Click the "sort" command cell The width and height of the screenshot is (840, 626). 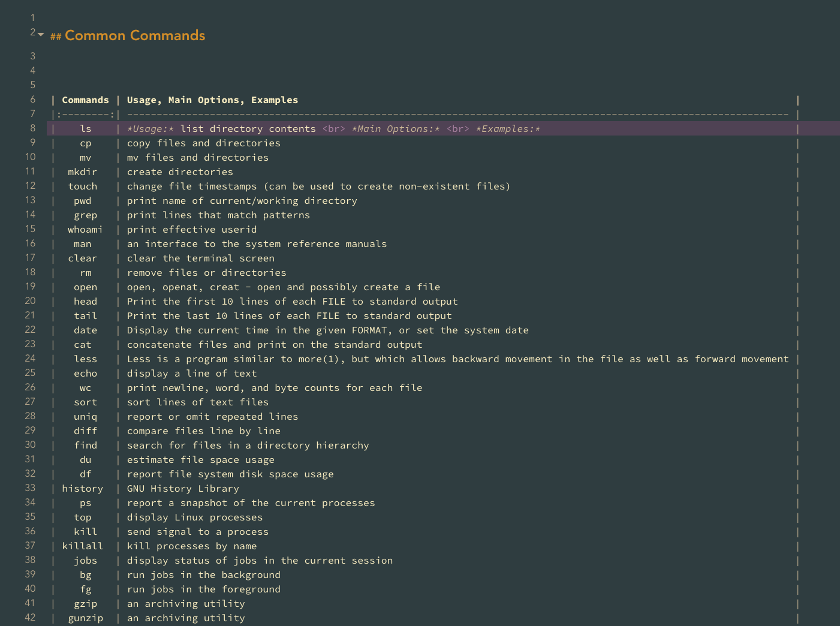(x=86, y=402)
